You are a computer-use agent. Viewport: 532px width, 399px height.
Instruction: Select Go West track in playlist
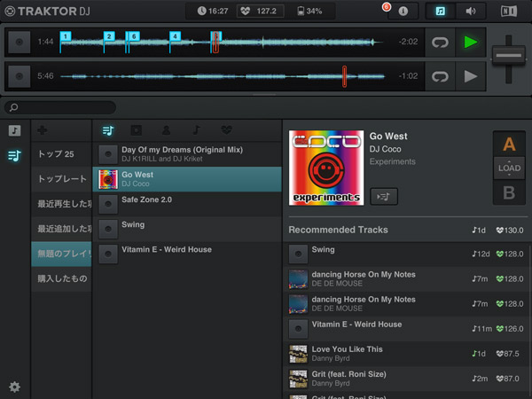pyautogui.click(x=187, y=179)
